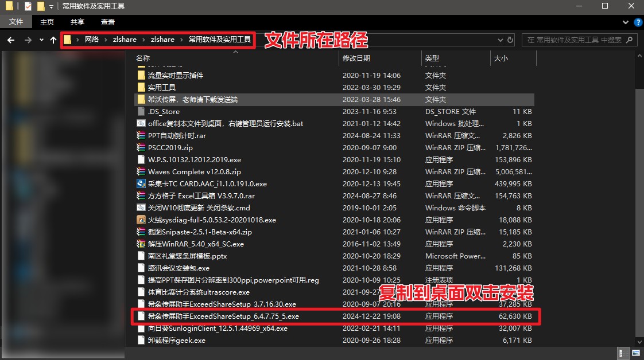This screenshot has height=360, width=644.
Task: Click the 2024-12-22 19:08 date cell
Action: point(371,316)
